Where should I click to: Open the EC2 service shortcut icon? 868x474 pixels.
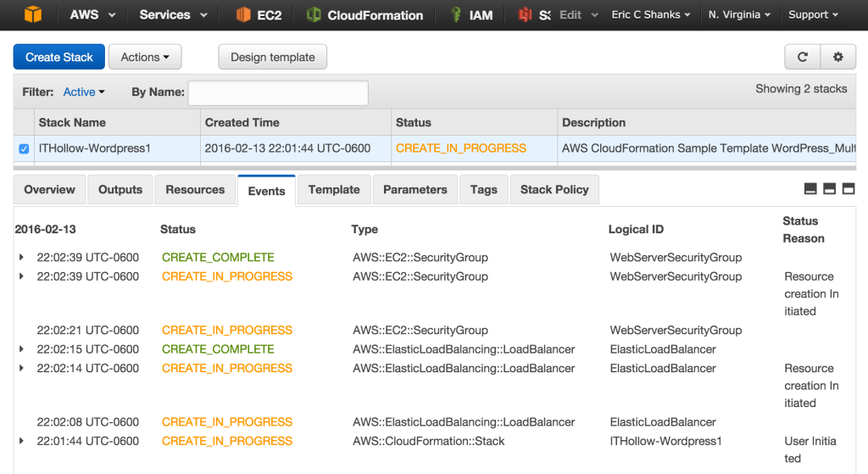pyautogui.click(x=243, y=14)
